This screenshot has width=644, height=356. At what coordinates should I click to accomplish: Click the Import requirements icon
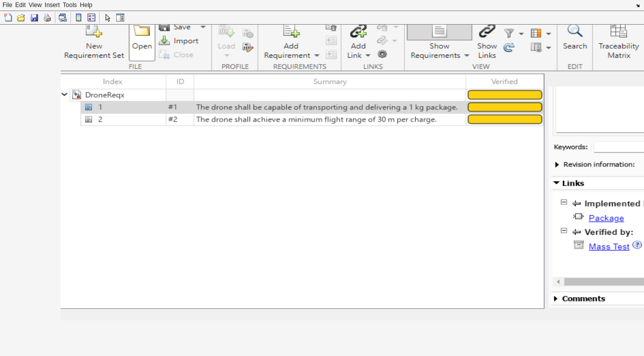click(x=165, y=41)
